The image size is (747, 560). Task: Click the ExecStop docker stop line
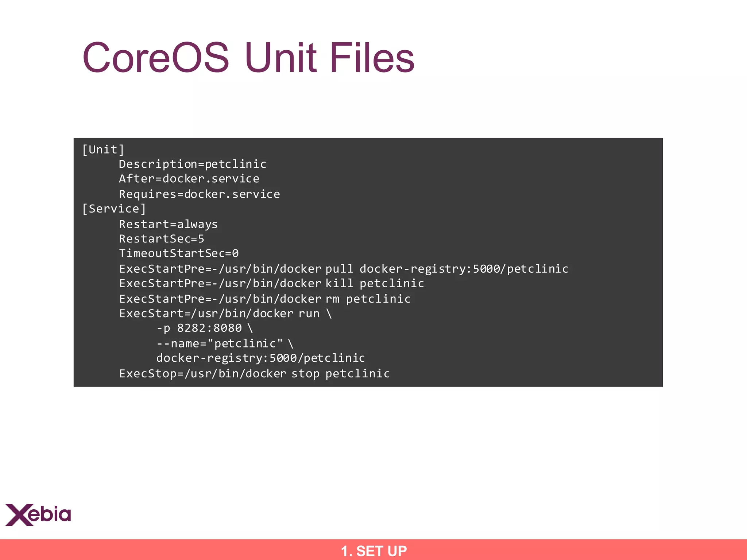point(254,373)
